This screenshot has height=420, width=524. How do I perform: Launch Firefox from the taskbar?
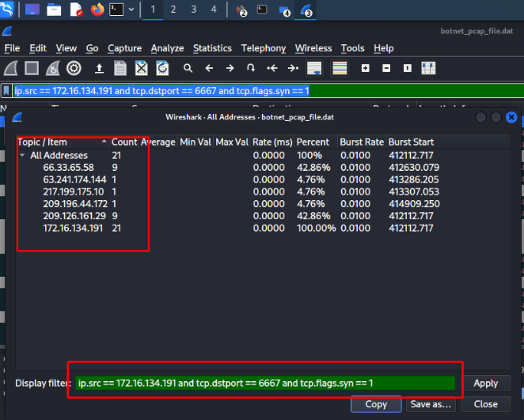tap(97, 9)
